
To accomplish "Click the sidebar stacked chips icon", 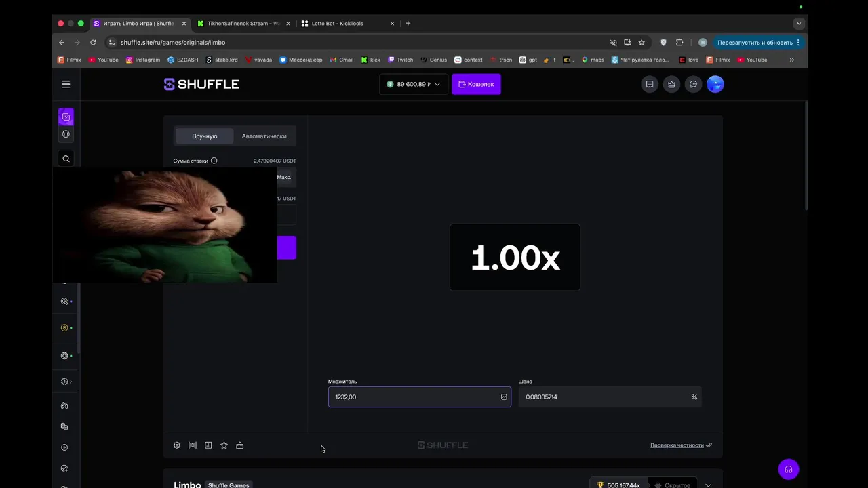I will tap(64, 427).
